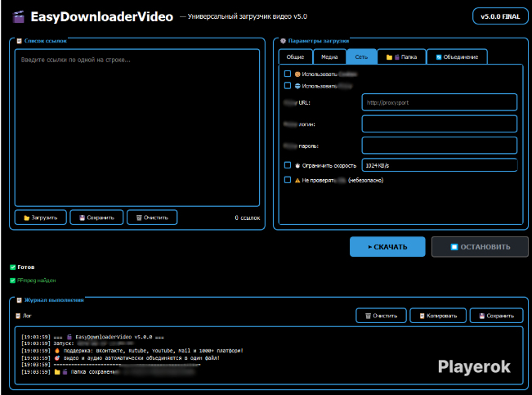Toggle the 'Не проверять' (небезопасно) checkbox

(288, 180)
